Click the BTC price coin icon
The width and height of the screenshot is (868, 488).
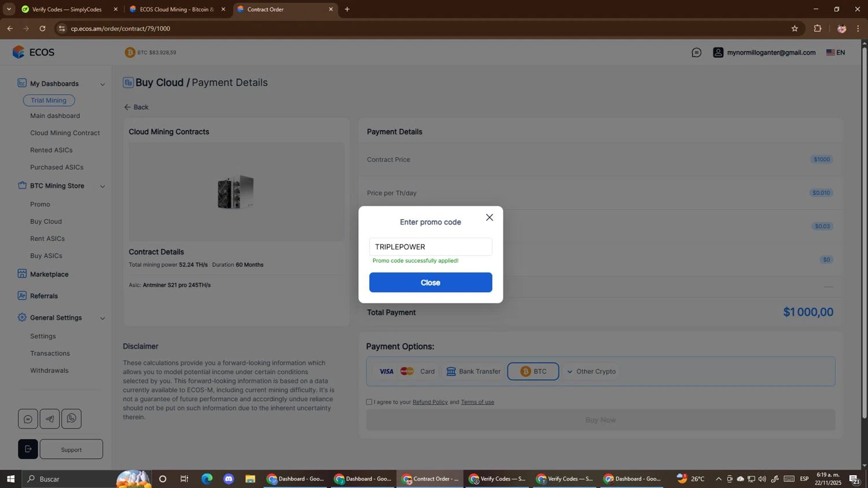pos(130,53)
